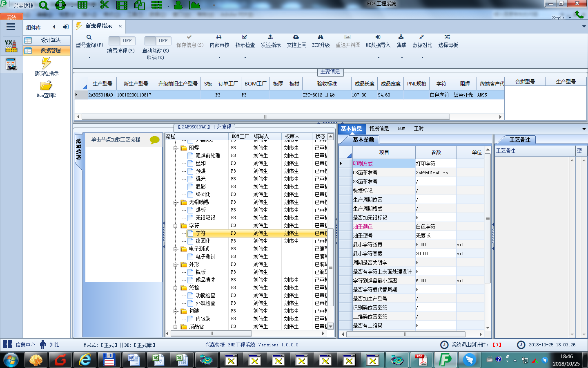The image size is (588, 368).
Task: Switch to the 拓展信息 tab
Action: click(379, 128)
